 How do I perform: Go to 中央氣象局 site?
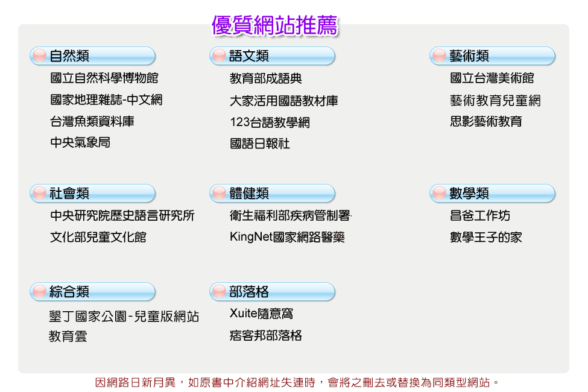tap(80, 142)
